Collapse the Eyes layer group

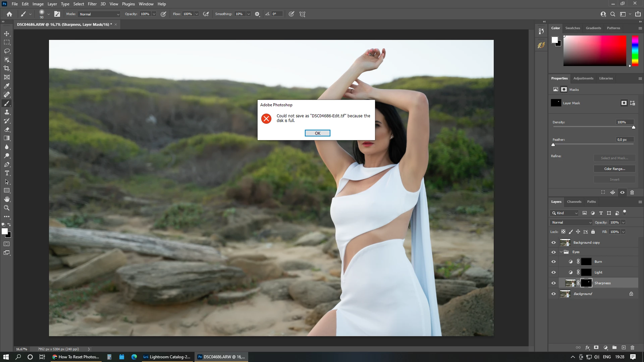(x=561, y=252)
